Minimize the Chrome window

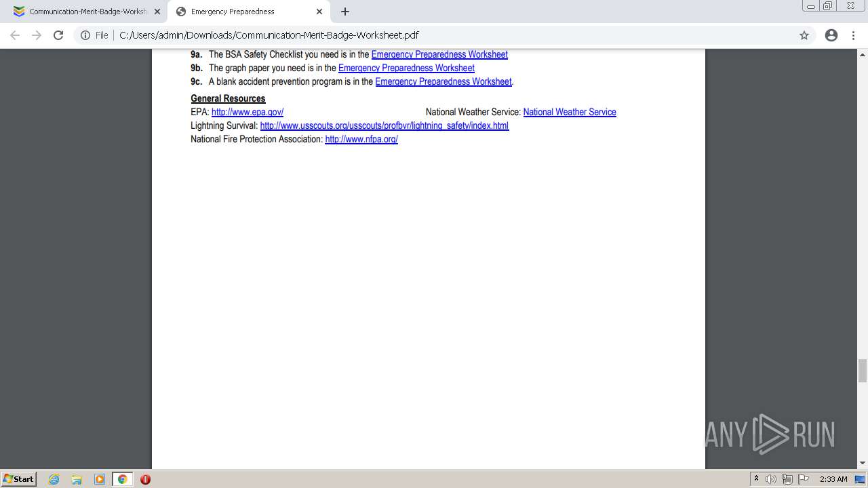point(810,6)
